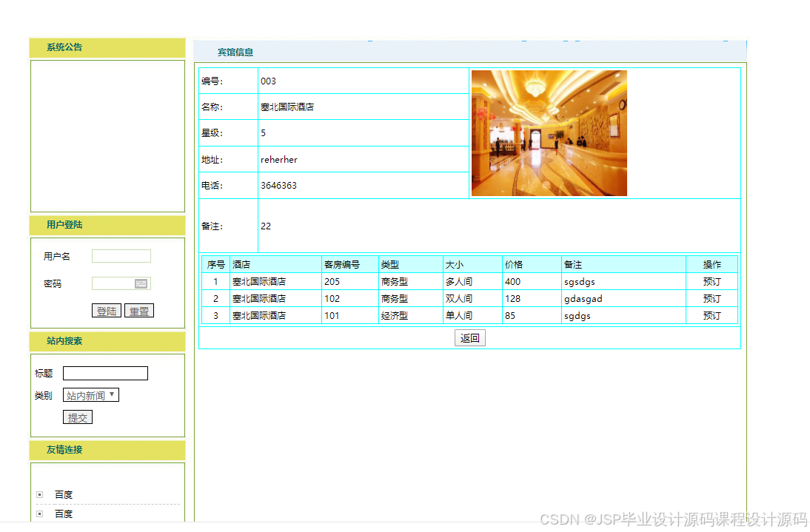Click 预订 for room 101

pos(712,316)
